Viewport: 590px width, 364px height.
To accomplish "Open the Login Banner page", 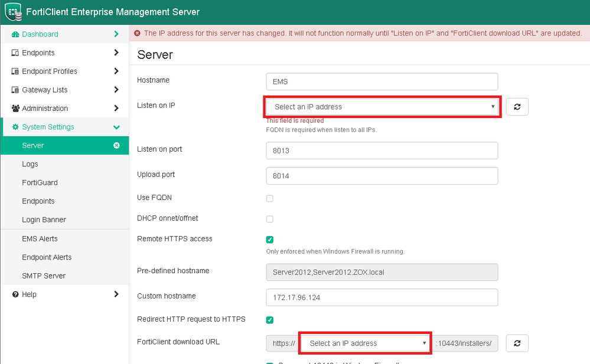I will 44,220.
